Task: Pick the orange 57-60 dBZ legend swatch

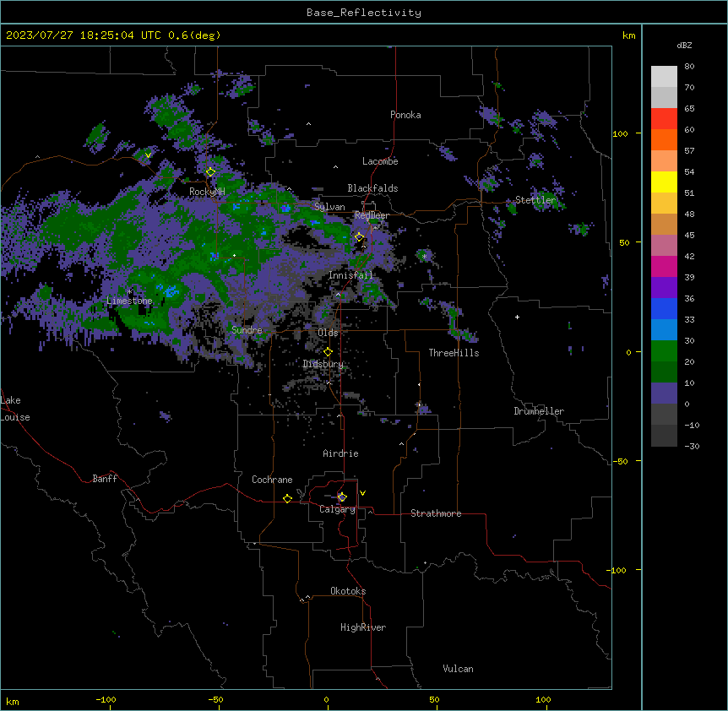Action: pos(664,139)
